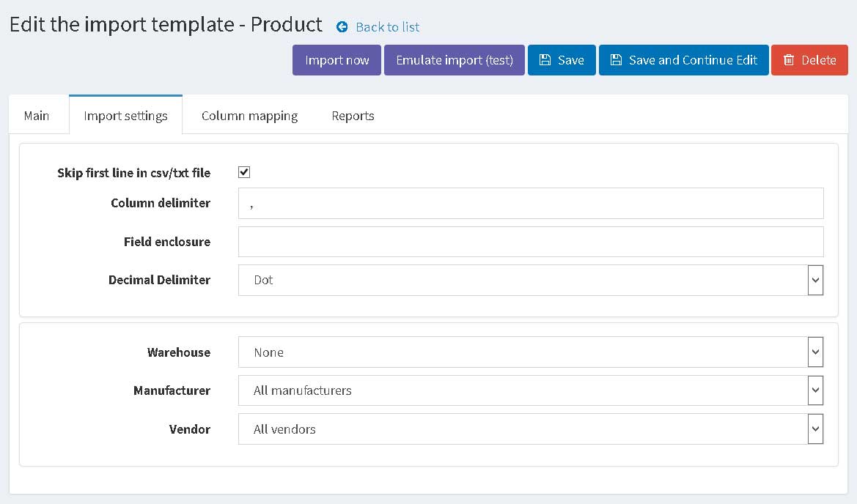Click the Warehouse label
857x504 pixels.
coord(179,352)
